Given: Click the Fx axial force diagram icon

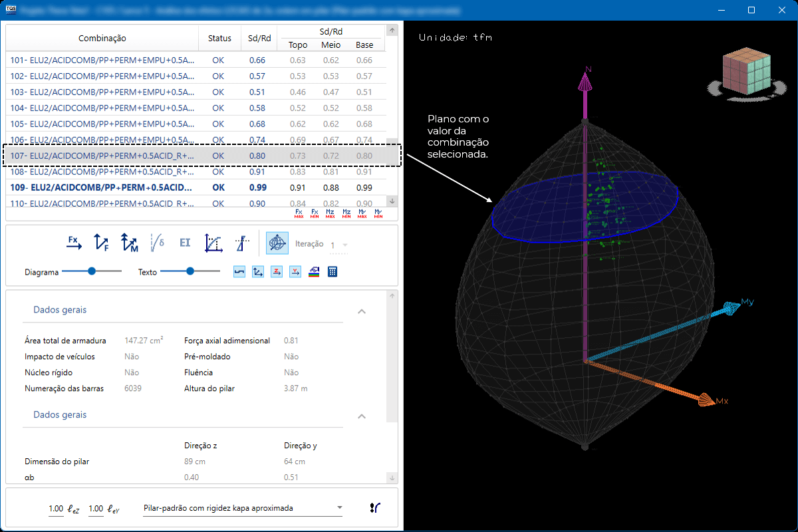Looking at the screenshot, I should [x=73, y=243].
